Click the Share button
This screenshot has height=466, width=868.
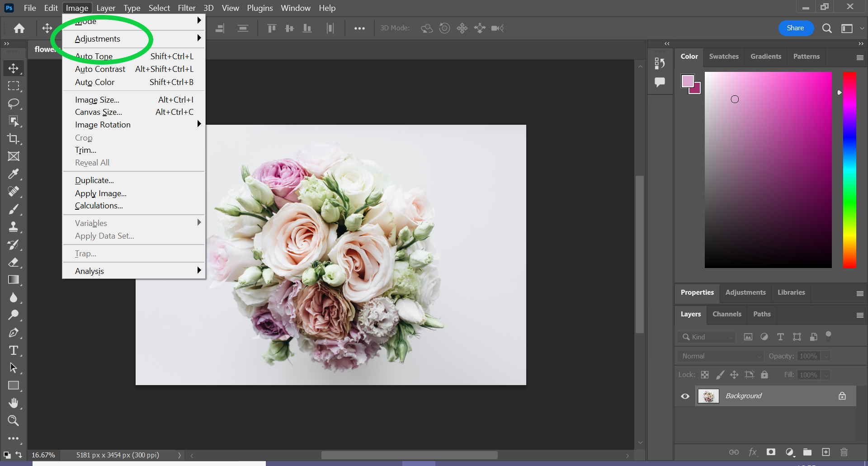click(x=795, y=28)
